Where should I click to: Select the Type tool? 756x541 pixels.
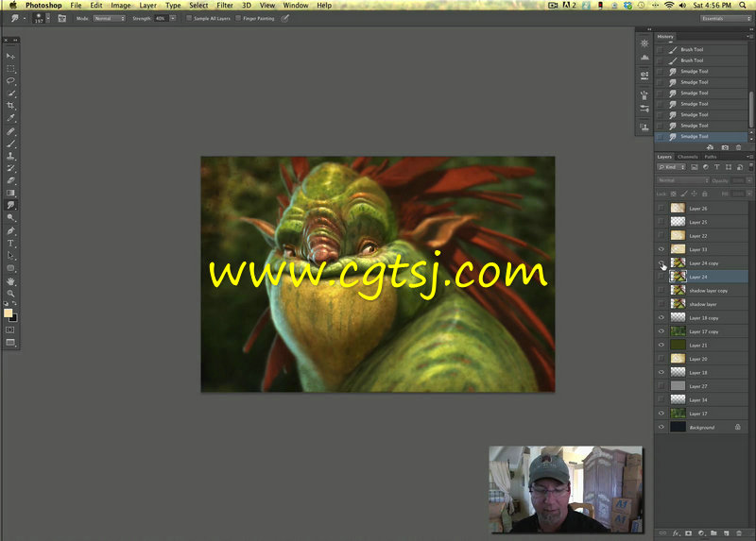tap(10, 244)
